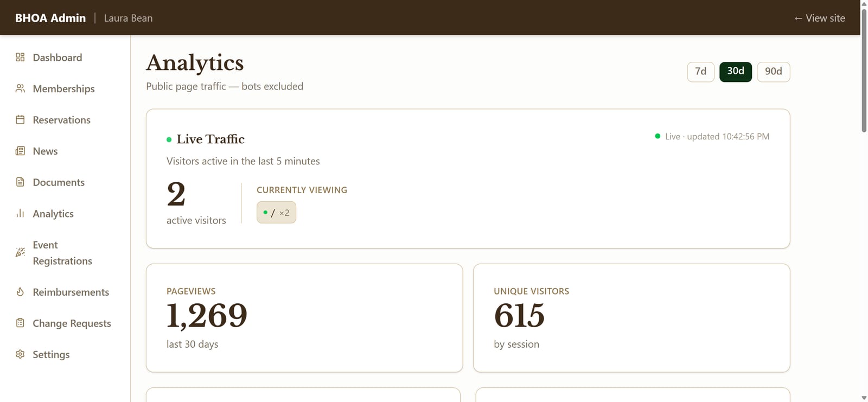Screen dimensions: 868x402
Task: Click the 1,269 pageviews value
Action: tap(207, 315)
